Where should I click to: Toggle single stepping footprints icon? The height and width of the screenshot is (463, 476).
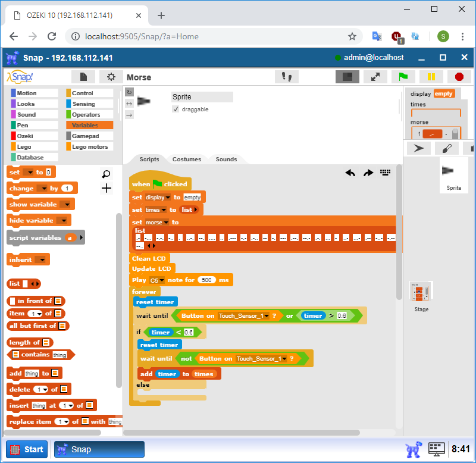point(286,77)
